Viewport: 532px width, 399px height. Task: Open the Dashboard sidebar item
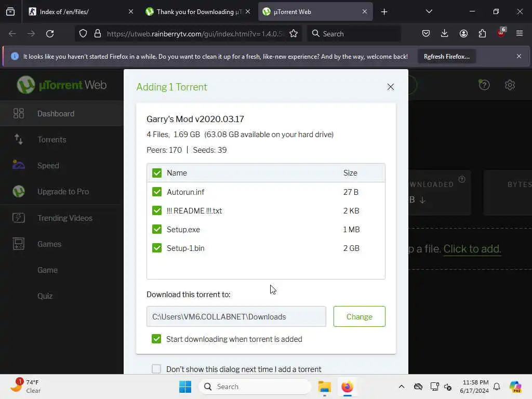(61, 113)
